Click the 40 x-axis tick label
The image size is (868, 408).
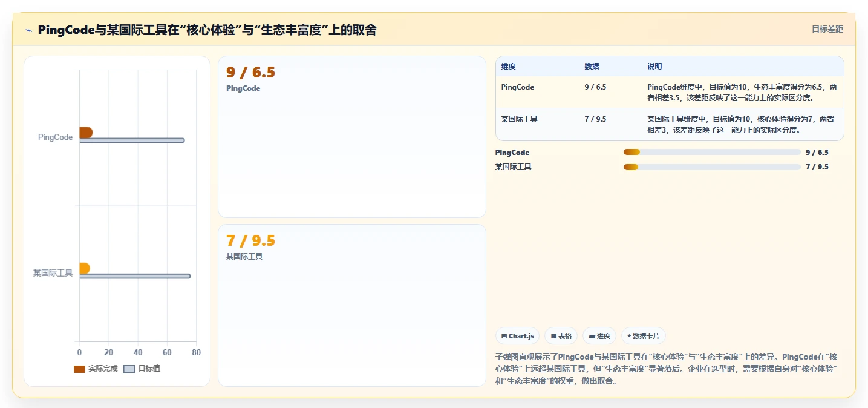coord(138,352)
